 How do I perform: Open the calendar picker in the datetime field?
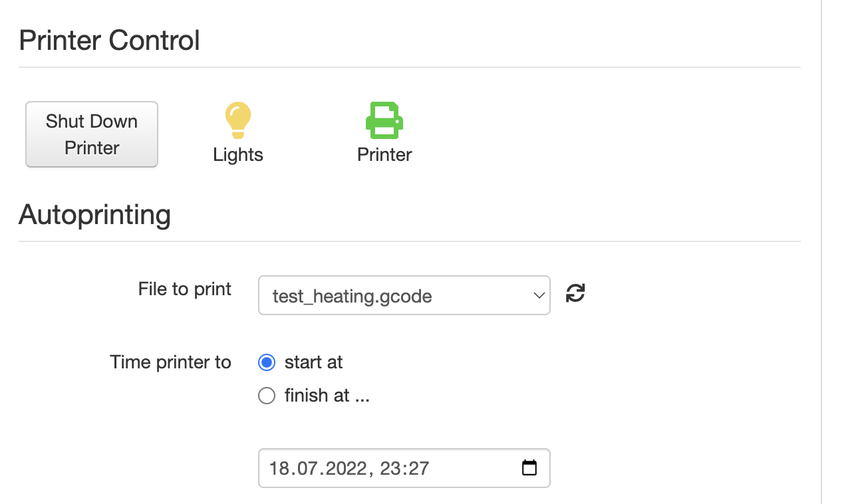coord(529,467)
